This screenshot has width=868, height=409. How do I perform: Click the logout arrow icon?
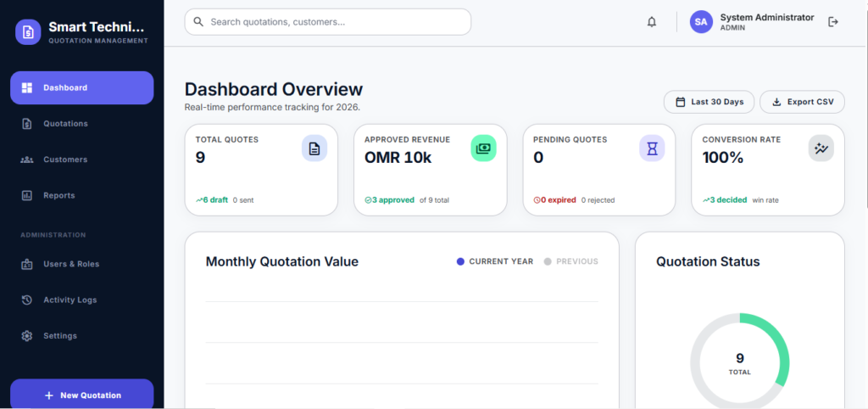point(833,21)
